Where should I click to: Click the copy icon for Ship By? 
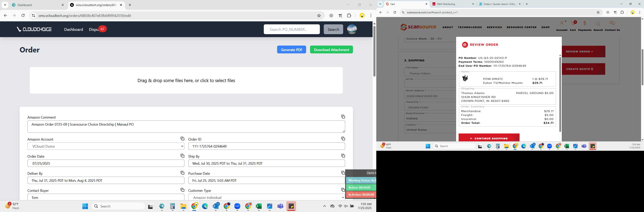tap(343, 156)
